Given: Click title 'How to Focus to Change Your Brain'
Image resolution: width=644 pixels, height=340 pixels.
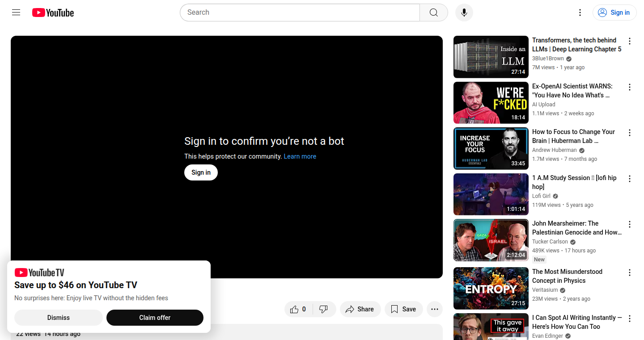Looking at the screenshot, I should (573, 136).
